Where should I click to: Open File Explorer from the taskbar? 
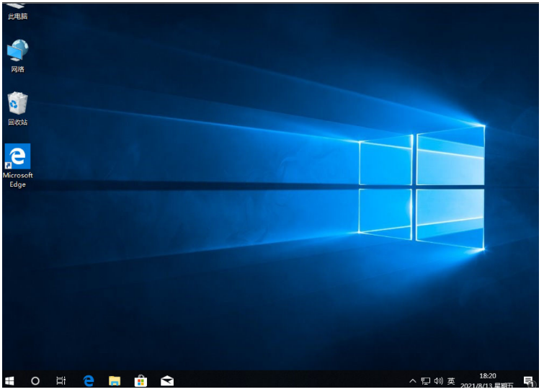[x=115, y=380]
